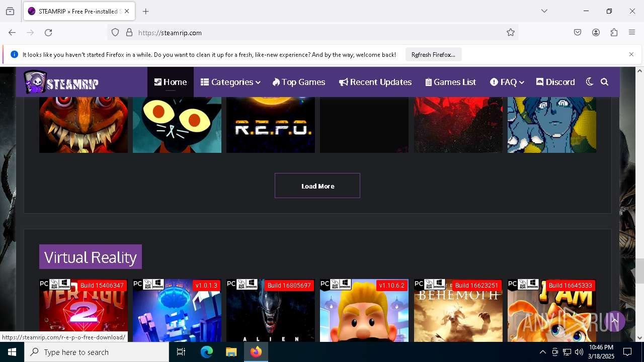Open the orange monster game thumbnail
The height and width of the screenshot is (362, 644).
pyautogui.click(x=84, y=125)
